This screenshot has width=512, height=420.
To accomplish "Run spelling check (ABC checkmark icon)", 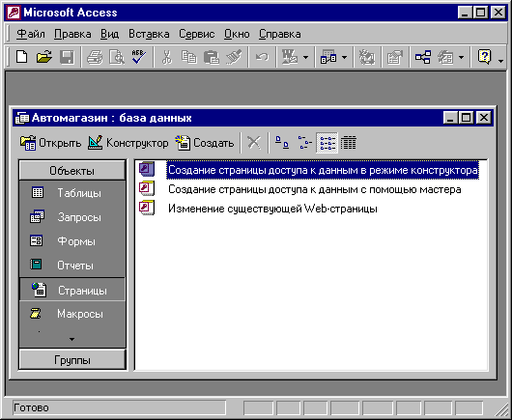I will pyautogui.click(x=139, y=57).
